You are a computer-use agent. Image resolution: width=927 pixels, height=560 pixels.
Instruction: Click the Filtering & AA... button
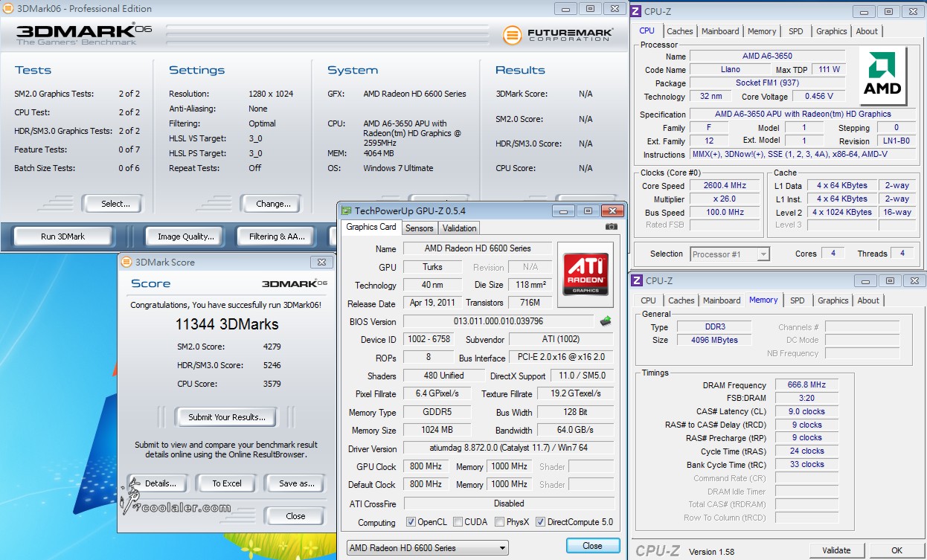(277, 236)
